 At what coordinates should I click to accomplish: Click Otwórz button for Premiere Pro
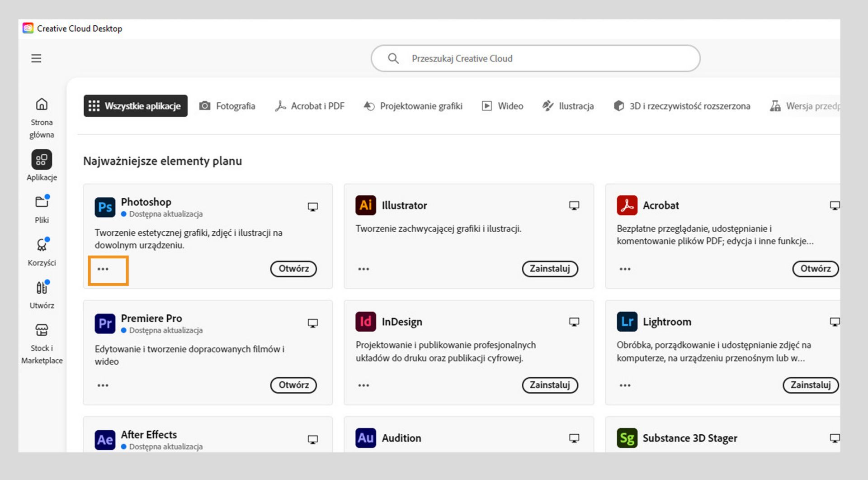[x=293, y=385]
